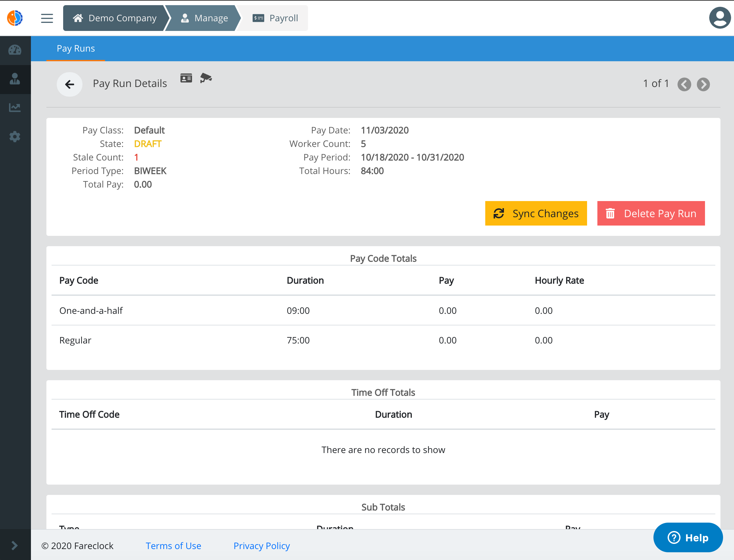734x560 pixels.
Task: Click the pay period 10/18/2020 - 10/31/2020
Action: click(412, 157)
